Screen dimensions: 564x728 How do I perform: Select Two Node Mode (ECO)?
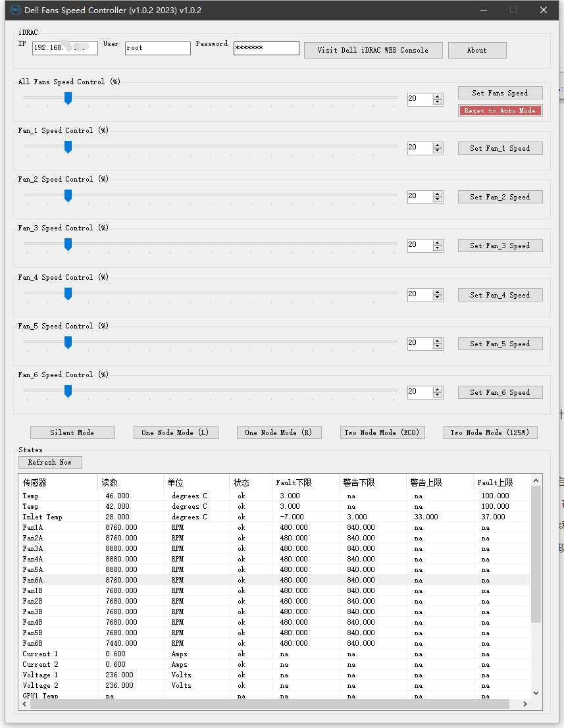[x=382, y=432]
